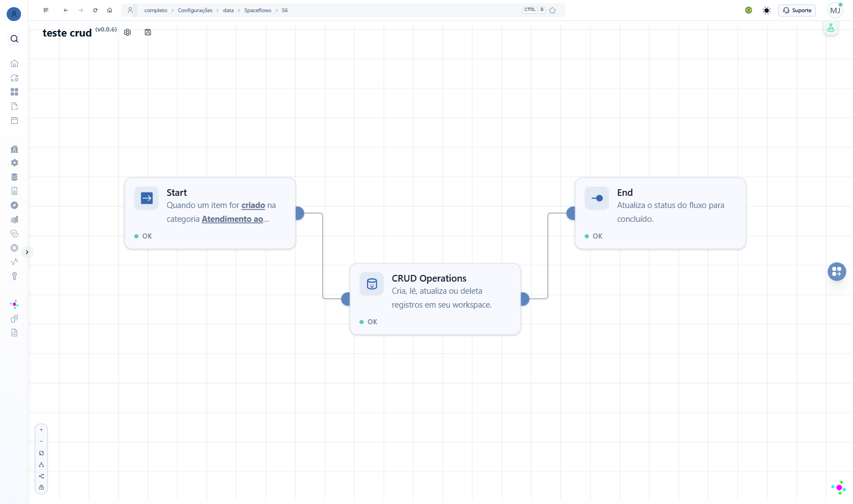Screen dimensions: 853x504
Task: Open the Brazil flag language selector
Action: point(748,10)
